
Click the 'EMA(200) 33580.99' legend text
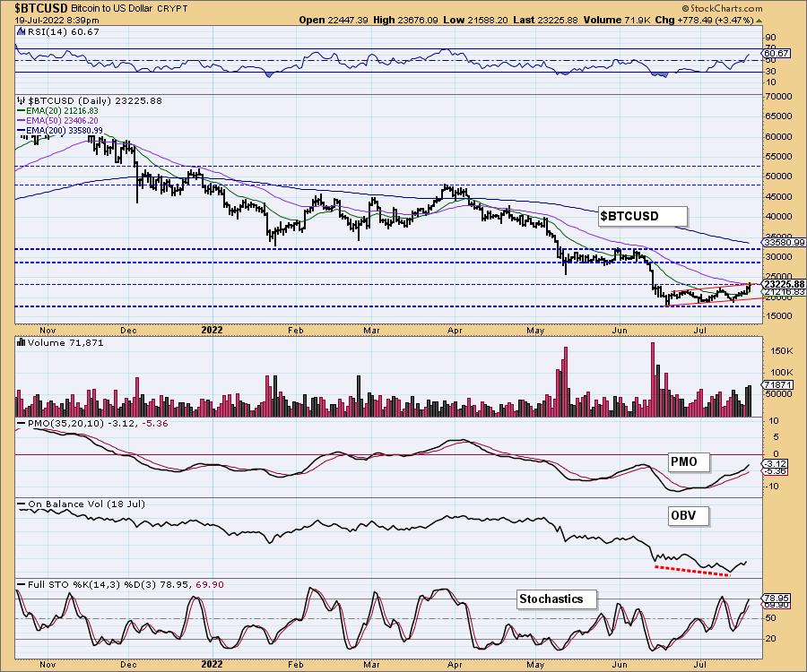coord(65,131)
